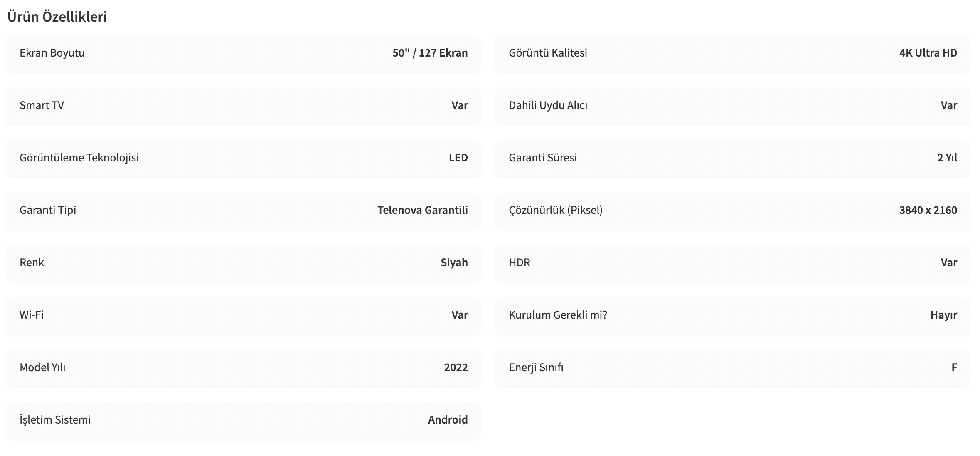Click the Enerji Sınıfı label
The width and height of the screenshot is (980, 456).
pyautogui.click(x=536, y=367)
